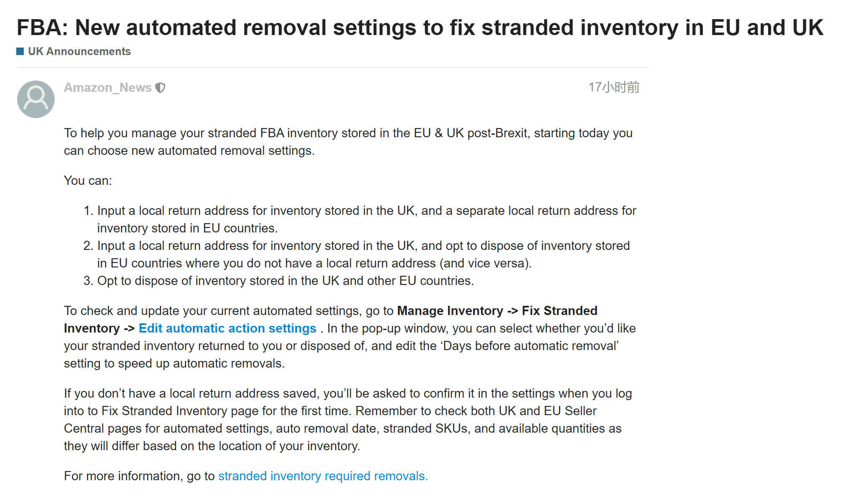849x504 pixels.
Task: Open the Amazon_News user avatar
Action: coord(36,99)
